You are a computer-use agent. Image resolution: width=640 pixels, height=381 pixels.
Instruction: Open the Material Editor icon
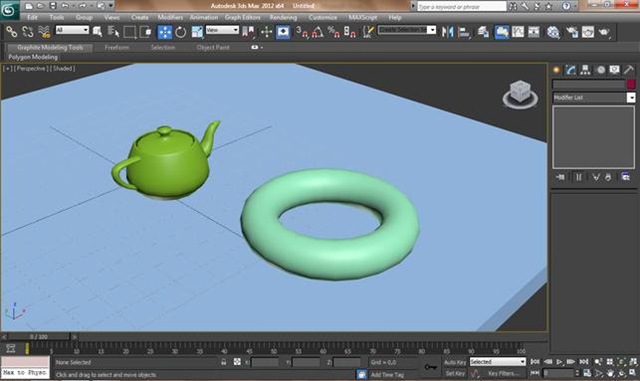pos(553,32)
